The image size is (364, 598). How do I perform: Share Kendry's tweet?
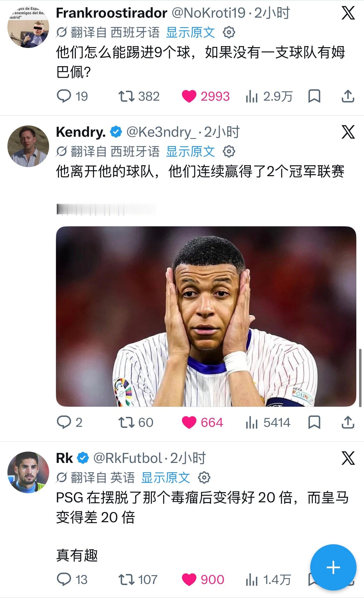click(x=348, y=422)
